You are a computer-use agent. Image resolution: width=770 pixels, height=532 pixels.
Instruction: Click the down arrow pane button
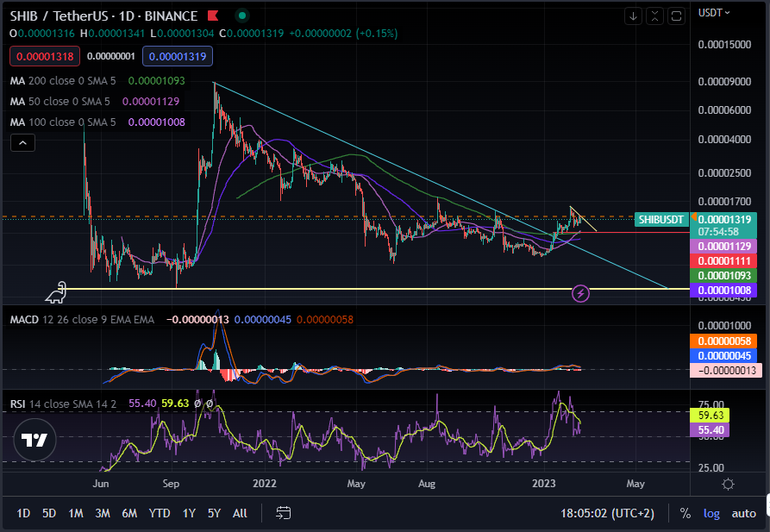coord(633,16)
